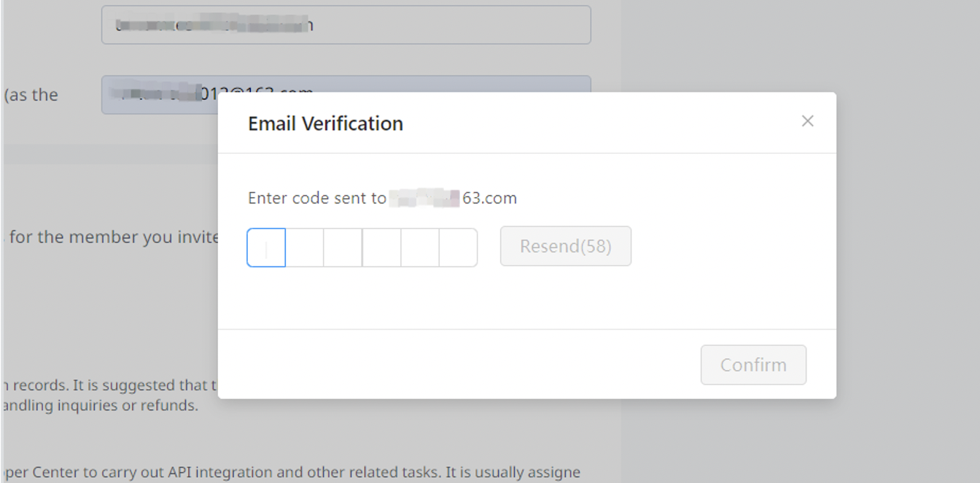Click the Confirm button
The height and width of the screenshot is (483, 980).
[x=753, y=365]
